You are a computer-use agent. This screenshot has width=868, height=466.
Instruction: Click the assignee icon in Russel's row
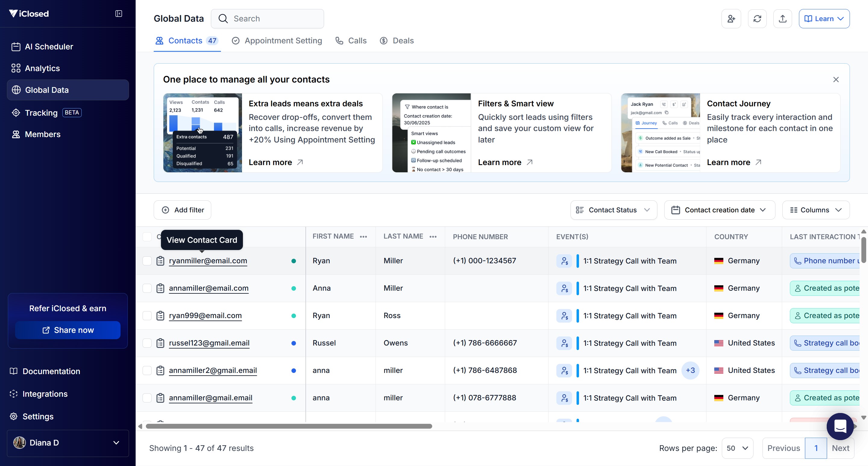pos(564,343)
